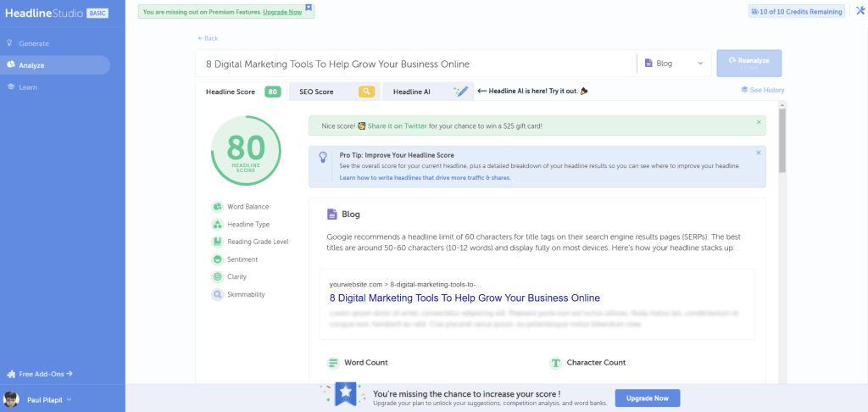Click the lightbulb icon next to Generate
Image resolution: width=868 pixels, height=412 pixels.
10,43
